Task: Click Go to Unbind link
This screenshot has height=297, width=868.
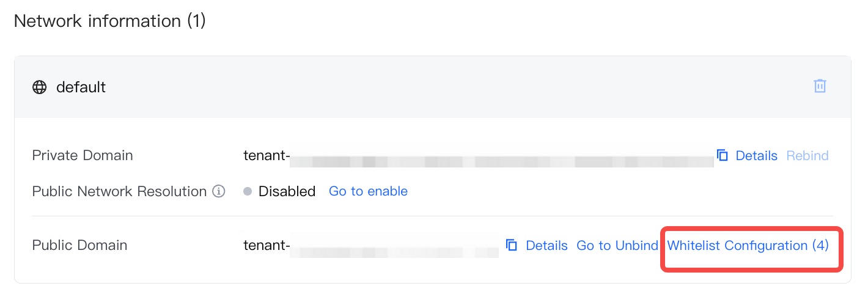Action: (x=617, y=246)
